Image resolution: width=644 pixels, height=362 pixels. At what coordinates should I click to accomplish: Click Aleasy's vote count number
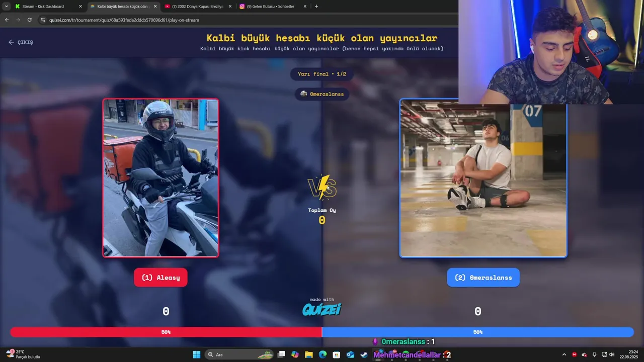click(x=166, y=312)
